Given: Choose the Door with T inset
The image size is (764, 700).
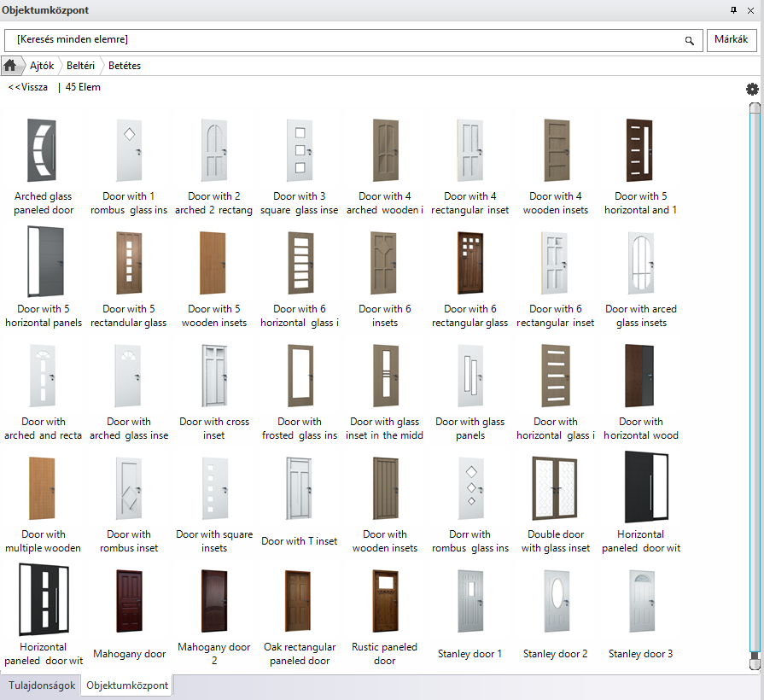Looking at the screenshot, I should pos(300,488).
